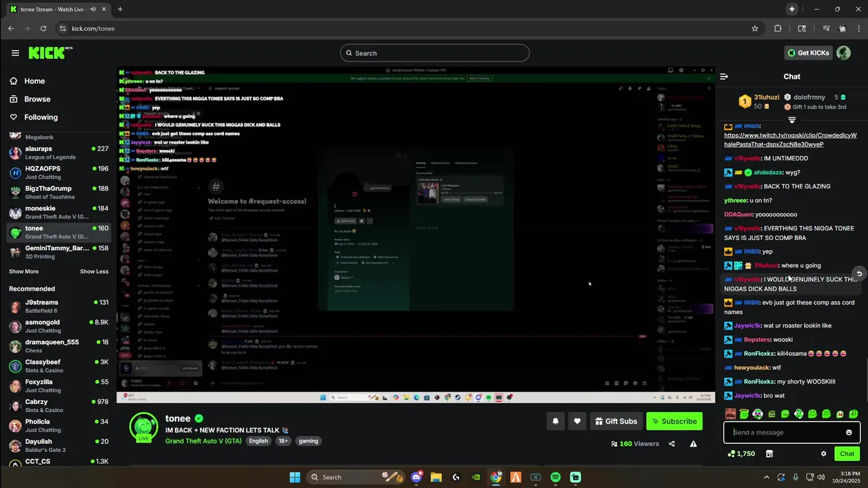868x488 pixels.
Task: Click the live stream video player
Action: pyautogui.click(x=416, y=235)
